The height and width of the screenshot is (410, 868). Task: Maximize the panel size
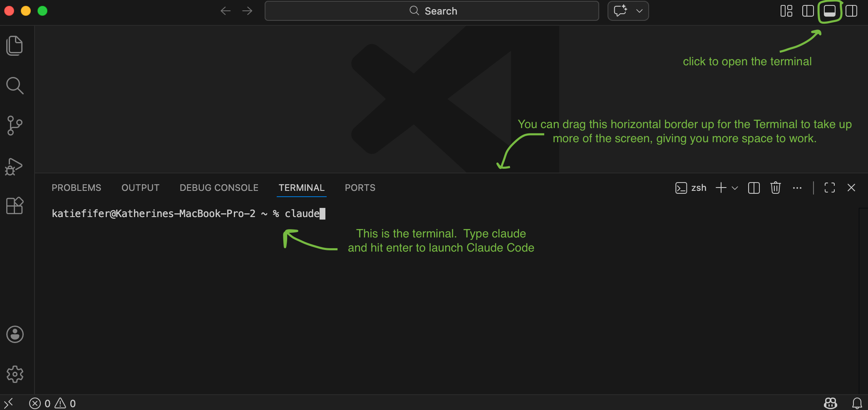click(829, 188)
